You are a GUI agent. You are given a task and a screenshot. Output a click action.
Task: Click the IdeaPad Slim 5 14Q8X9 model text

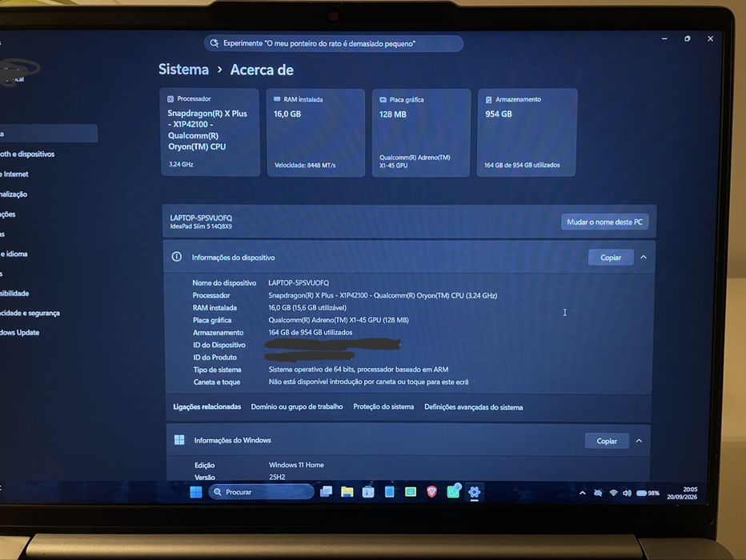pyautogui.click(x=201, y=226)
